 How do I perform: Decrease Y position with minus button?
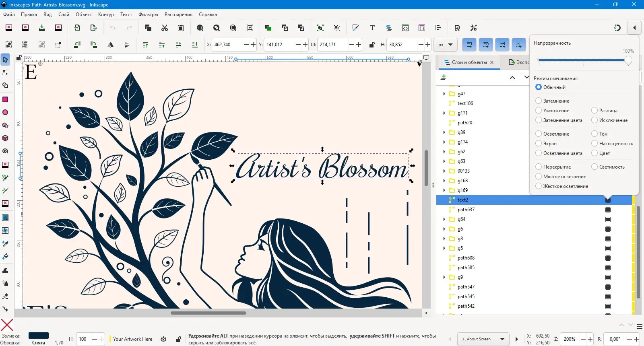[x=298, y=45]
